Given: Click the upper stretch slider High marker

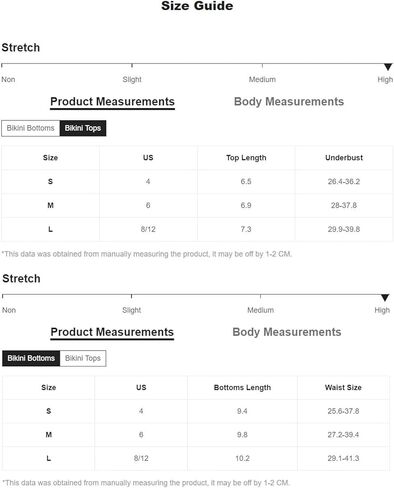Looking at the screenshot, I should (388, 67).
